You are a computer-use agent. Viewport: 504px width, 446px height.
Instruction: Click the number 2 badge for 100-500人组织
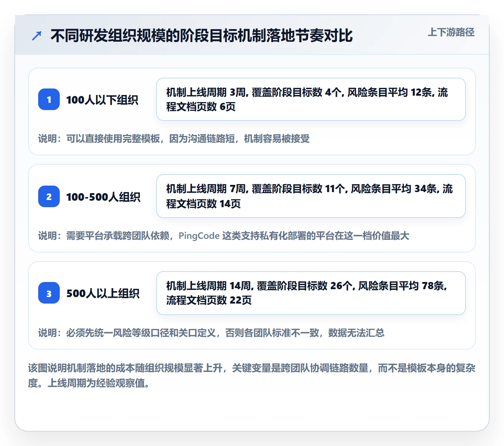pyautogui.click(x=49, y=196)
